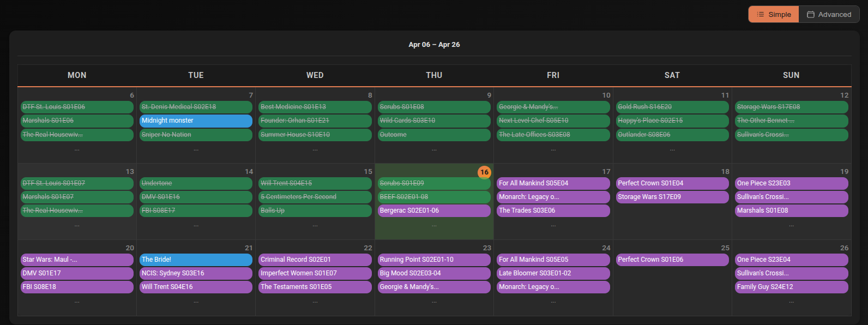This screenshot has height=325, width=868.
Task: Open Outcome entry on Thursday 9
Action: click(x=434, y=135)
